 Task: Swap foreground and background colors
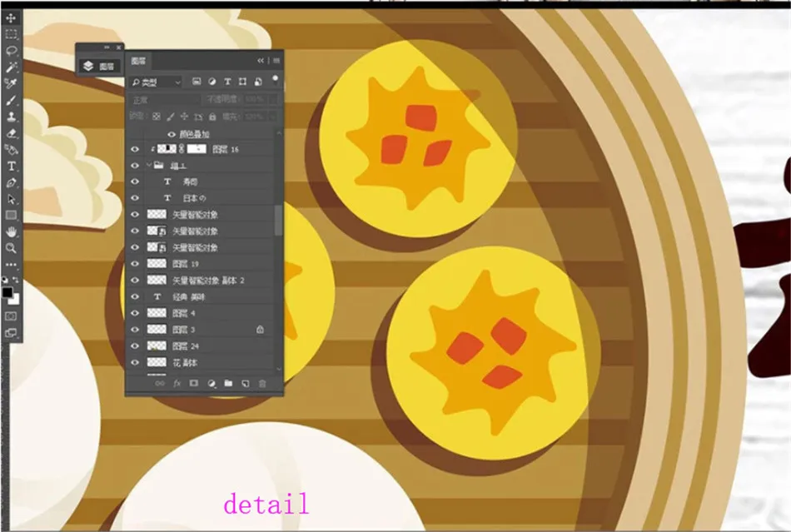coord(16,280)
